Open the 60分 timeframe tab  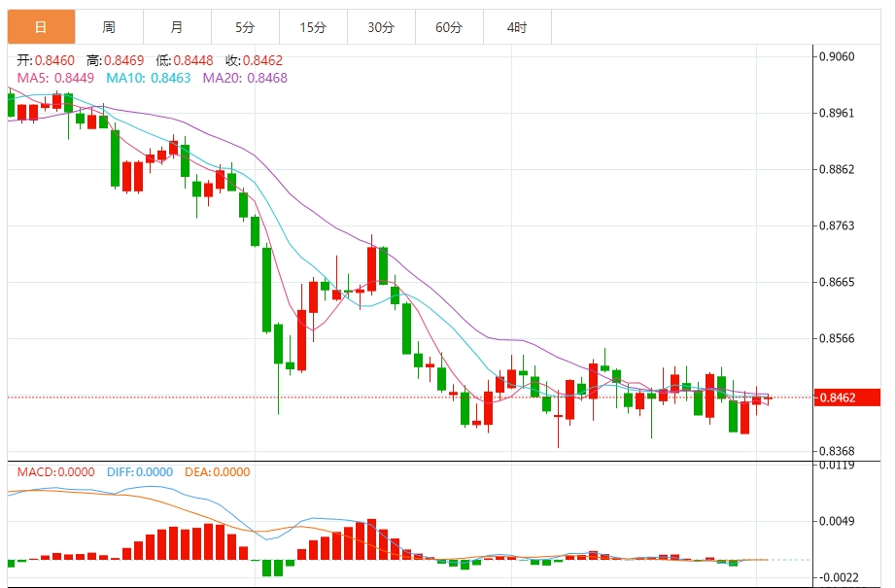coord(449,27)
